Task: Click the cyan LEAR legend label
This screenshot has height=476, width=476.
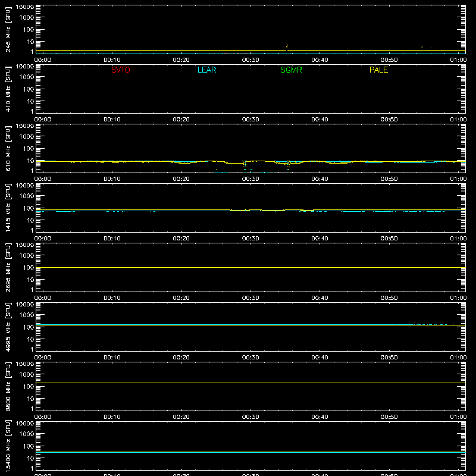Action: pyautogui.click(x=206, y=70)
